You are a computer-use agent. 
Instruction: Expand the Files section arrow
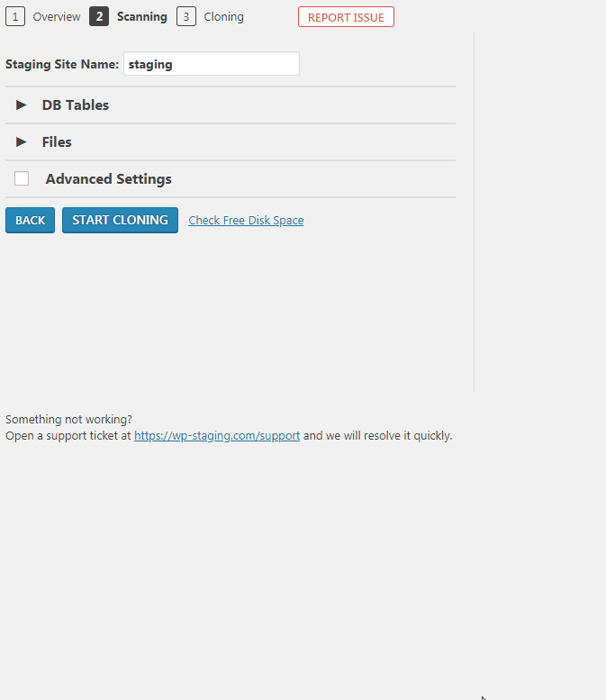click(21, 142)
